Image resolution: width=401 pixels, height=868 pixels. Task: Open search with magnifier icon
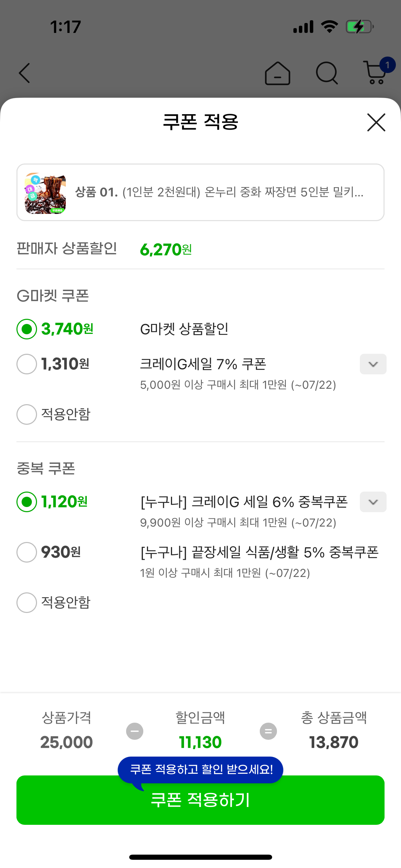(327, 73)
